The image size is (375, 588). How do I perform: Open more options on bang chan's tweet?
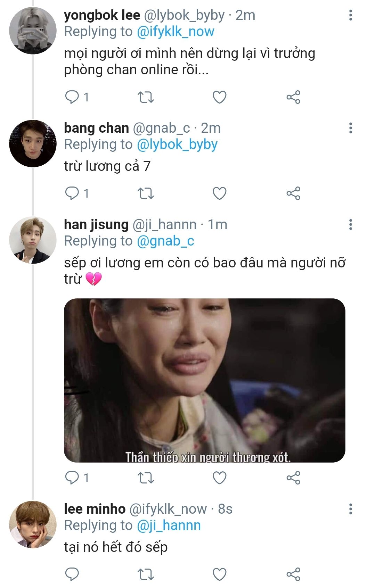[350, 128]
